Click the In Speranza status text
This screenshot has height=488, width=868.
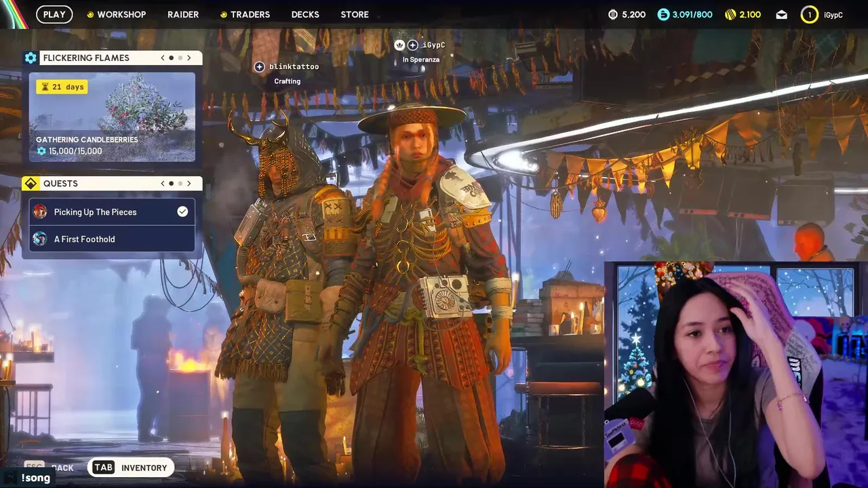(421, 60)
